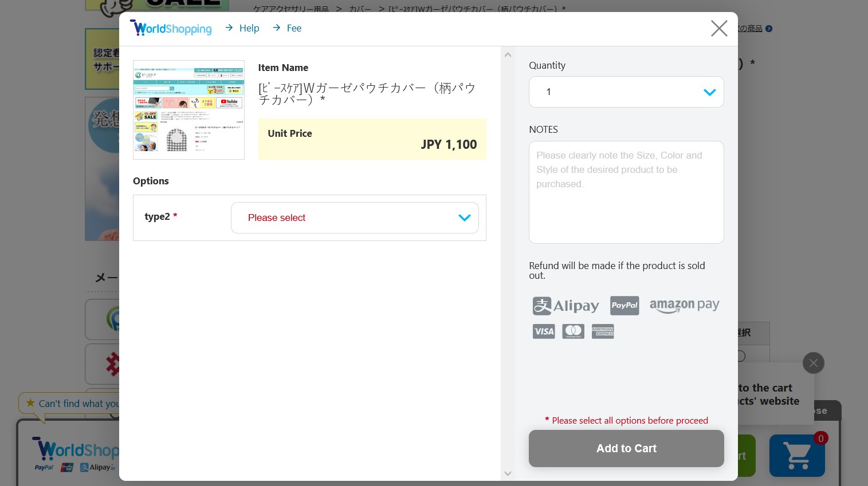Click the blue chevron in the type2 selector
This screenshot has height=486, width=868.
pyautogui.click(x=464, y=218)
